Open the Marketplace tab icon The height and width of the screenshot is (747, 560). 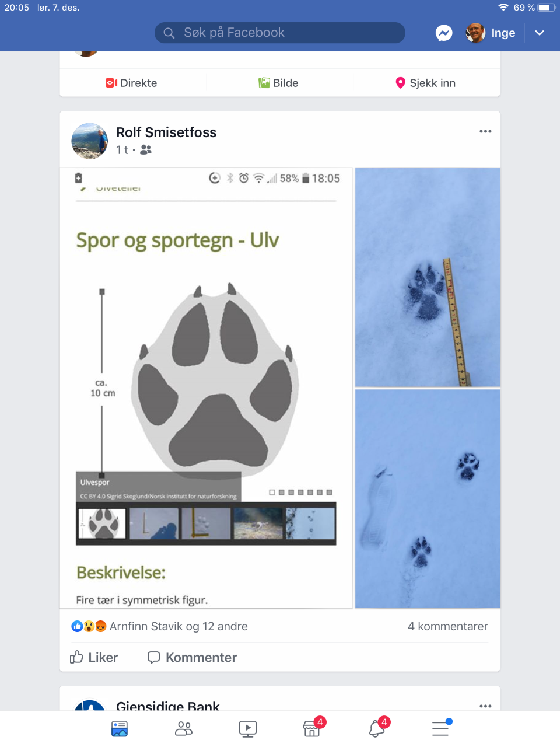pyautogui.click(x=312, y=728)
